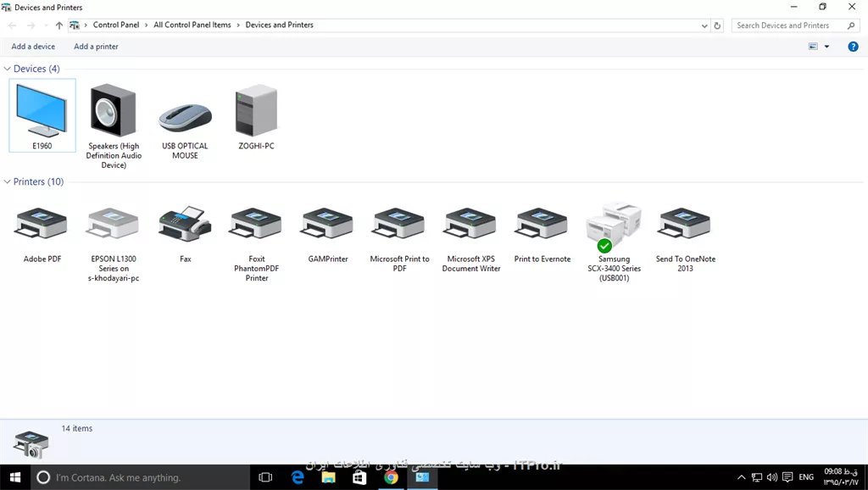Open Google Chrome from taskbar

pyautogui.click(x=391, y=477)
